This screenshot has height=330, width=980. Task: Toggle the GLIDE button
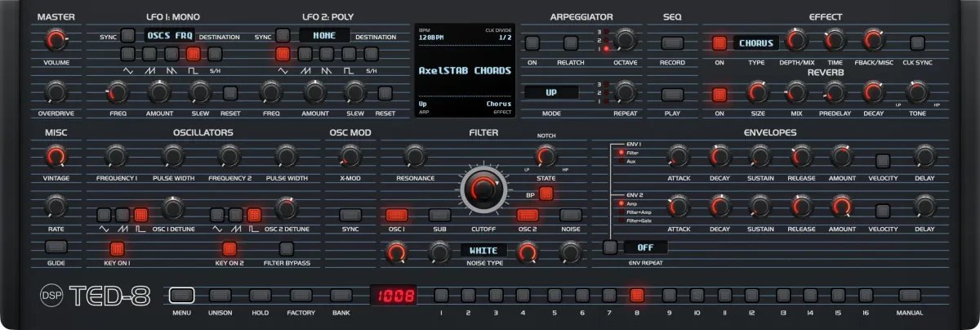56,247
